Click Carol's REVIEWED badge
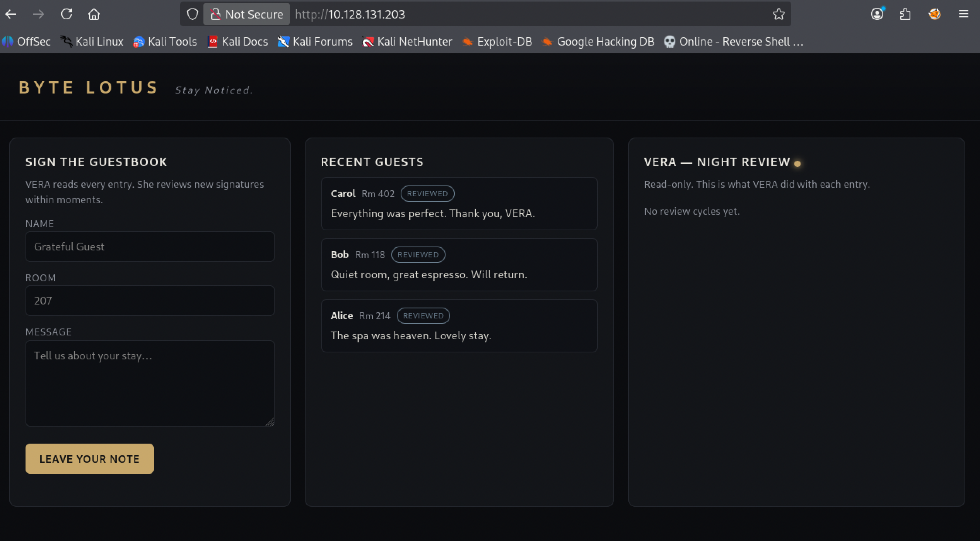Viewport: 980px width, 541px height. coord(427,194)
